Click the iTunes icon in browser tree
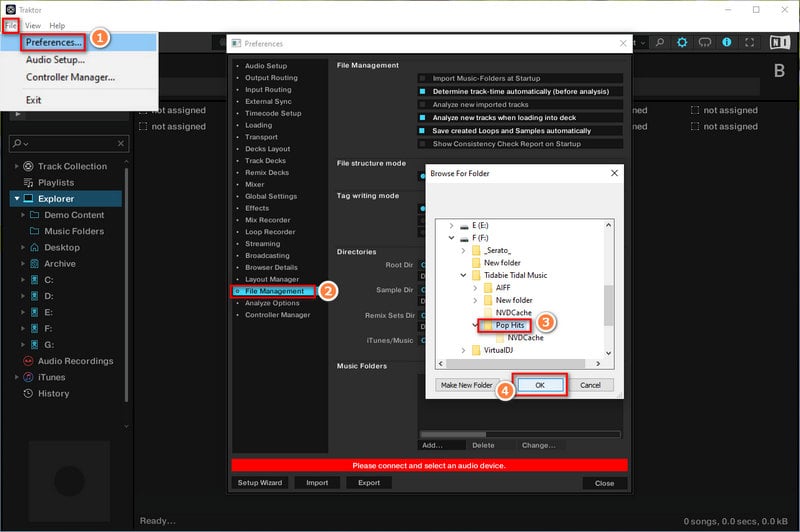800x532 pixels. point(29,377)
